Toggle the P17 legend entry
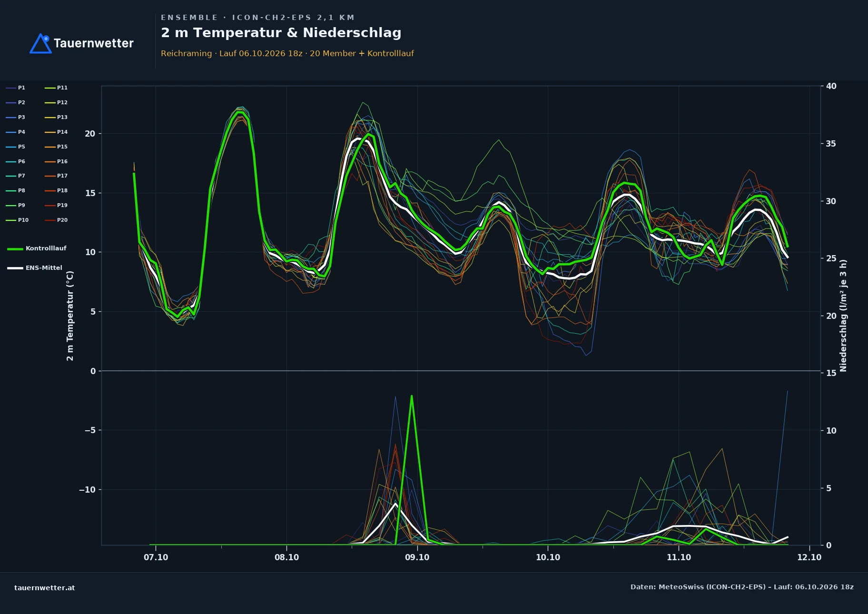Viewport: 868px width, 614px height. pyautogui.click(x=56, y=176)
